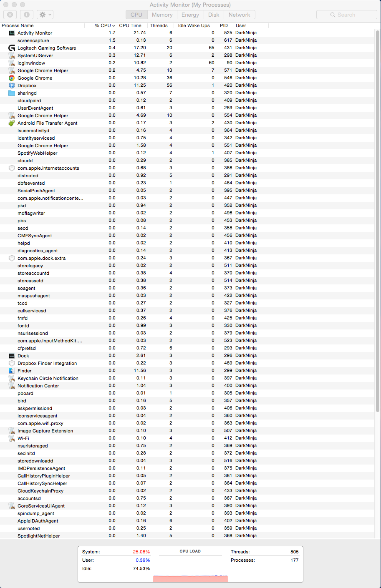Select the diagnostics_agent process row

click(188, 251)
